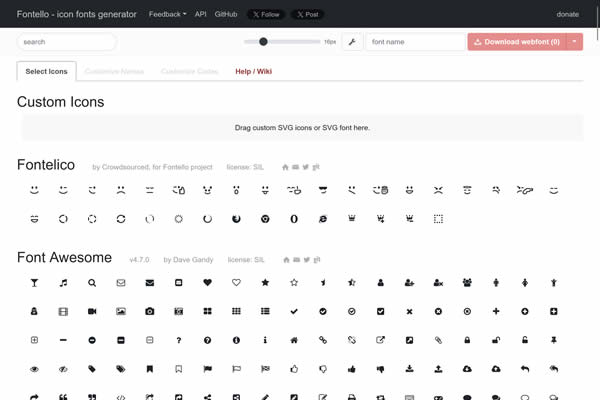Select the emo-shoot gun emoticon

525,190
